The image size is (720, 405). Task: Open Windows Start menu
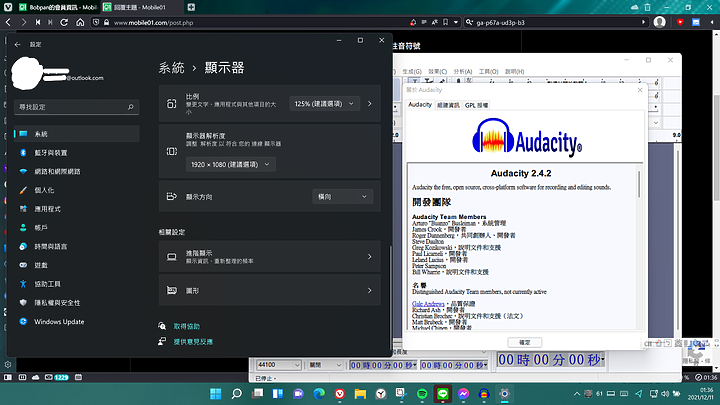coord(215,394)
